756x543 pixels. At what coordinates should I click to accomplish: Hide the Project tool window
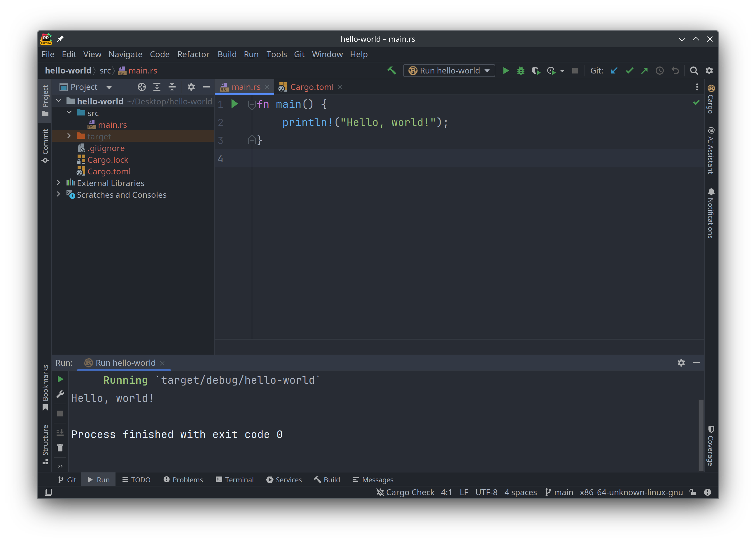(206, 87)
